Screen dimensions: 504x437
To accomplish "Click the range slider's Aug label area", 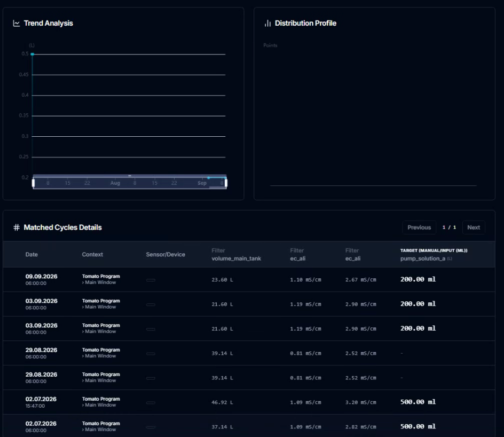I will pyautogui.click(x=115, y=183).
